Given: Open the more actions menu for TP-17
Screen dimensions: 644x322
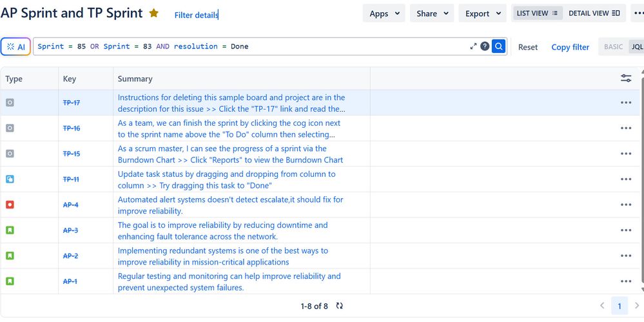Looking at the screenshot, I should (x=626, y=103).
